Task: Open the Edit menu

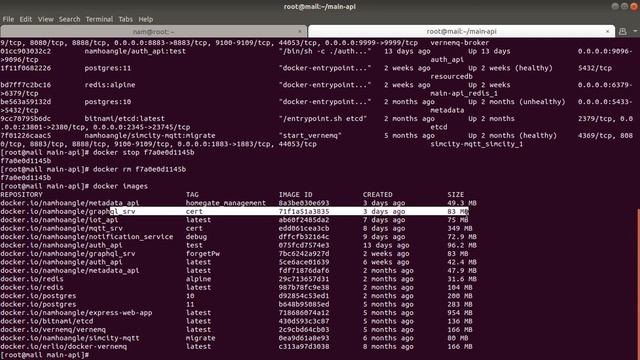Action: 26,19
